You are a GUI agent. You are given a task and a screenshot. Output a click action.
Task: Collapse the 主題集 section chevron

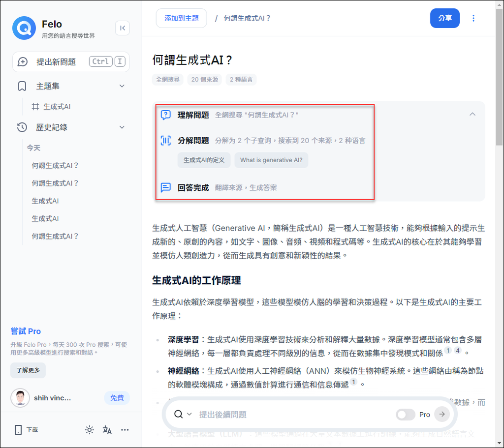(122, 86)
